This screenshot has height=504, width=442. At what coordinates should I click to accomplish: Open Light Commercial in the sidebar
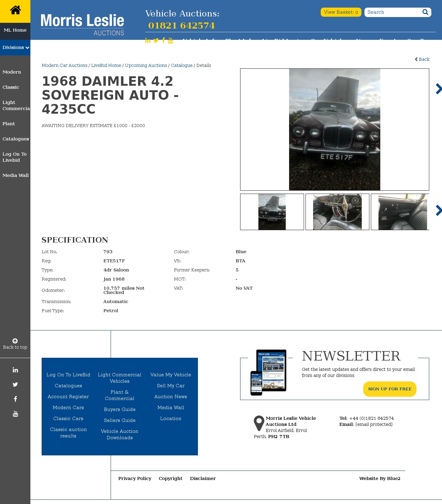click(16, 105)
